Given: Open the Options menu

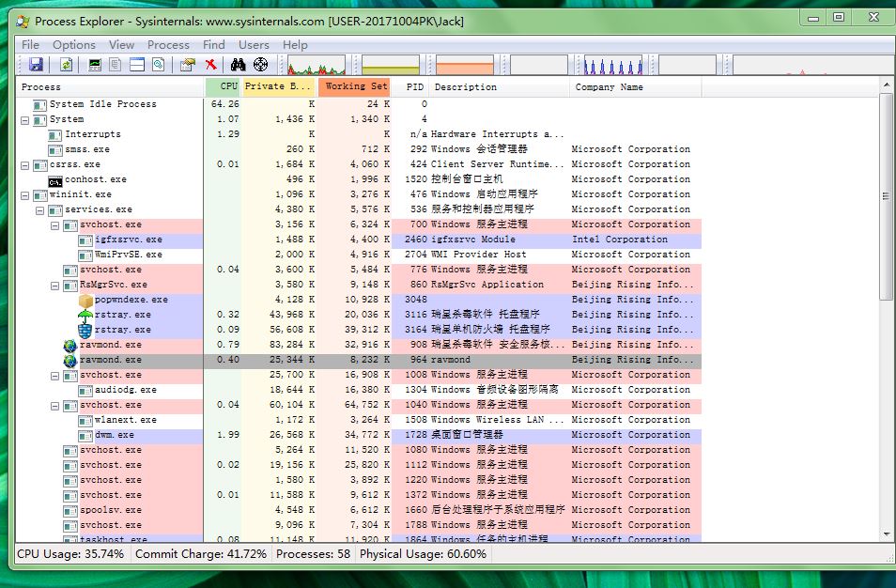Looking at the screenshot, I should point(73,44).
